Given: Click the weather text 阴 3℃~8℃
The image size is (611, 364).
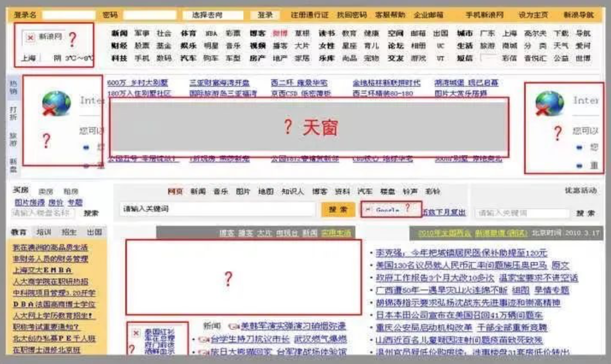Looking at the screenshot, I should pyautogui.click(x=73, y=58).
